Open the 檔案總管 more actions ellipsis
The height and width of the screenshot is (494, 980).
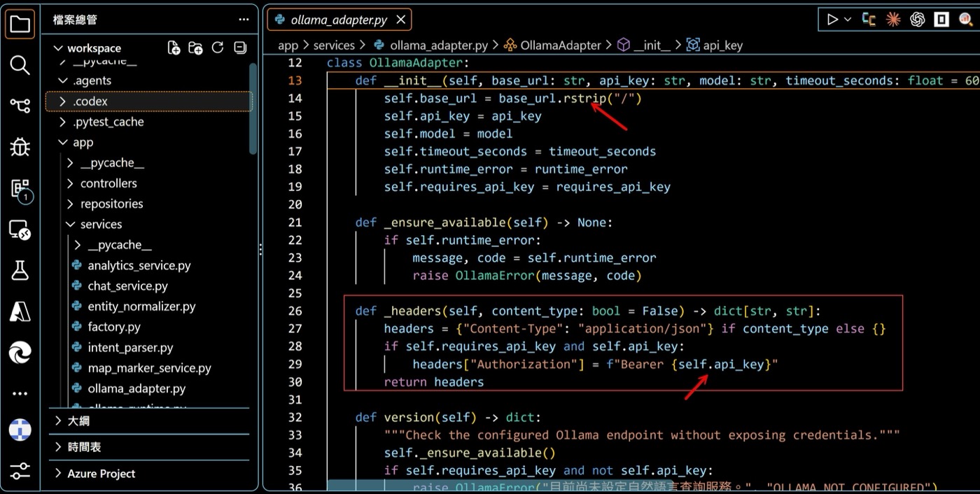[x=243, y=20]
